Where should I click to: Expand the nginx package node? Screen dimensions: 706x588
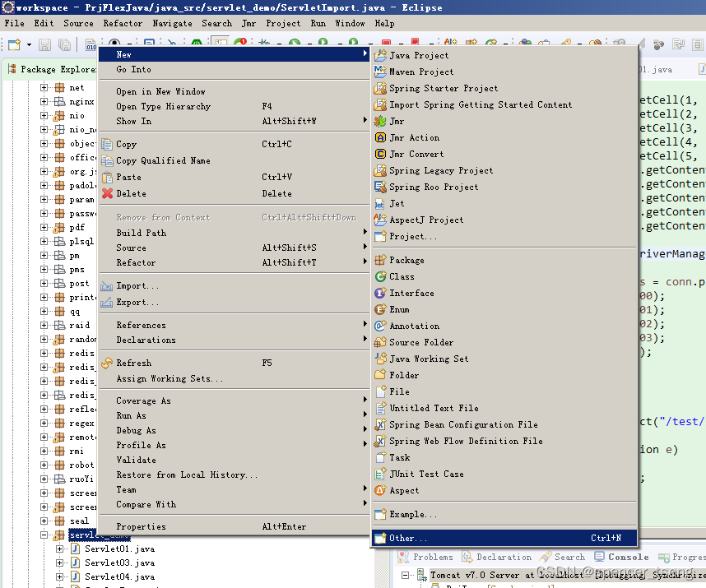click(44, 101)
